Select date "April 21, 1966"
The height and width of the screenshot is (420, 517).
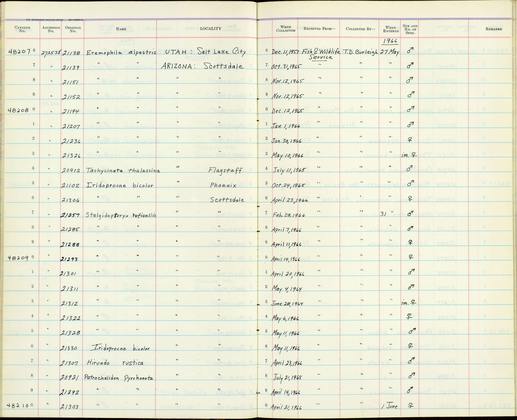point(286,407)
